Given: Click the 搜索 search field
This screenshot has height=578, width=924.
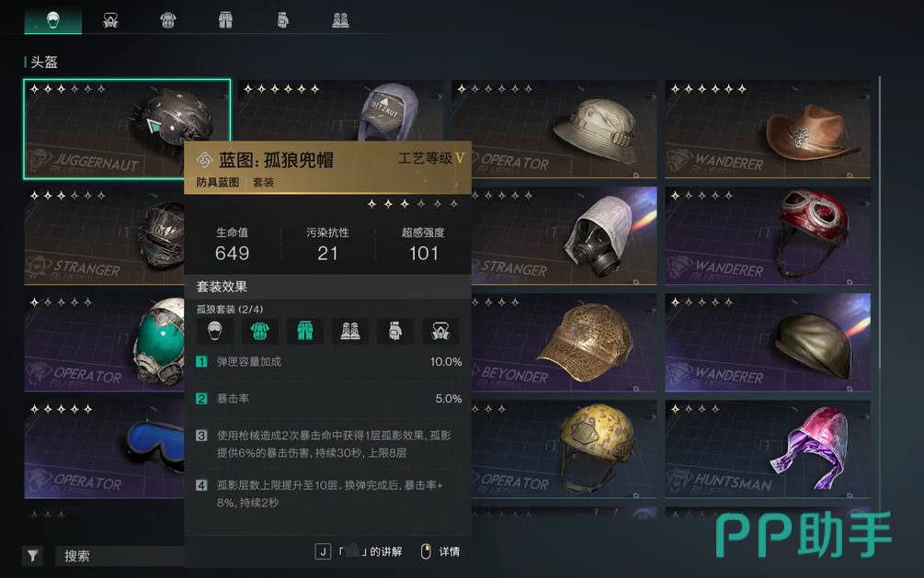Looking at the screenshot, I should click(120, 556).
